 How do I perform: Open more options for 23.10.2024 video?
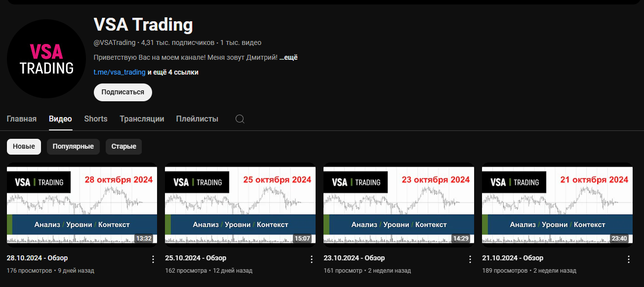pos(470,259)
